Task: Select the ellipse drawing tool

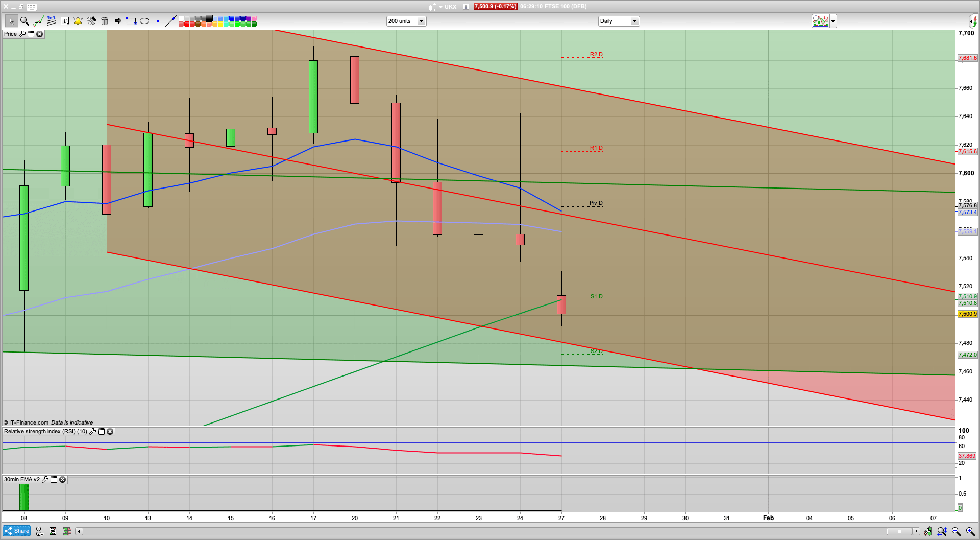Action: 144,21
